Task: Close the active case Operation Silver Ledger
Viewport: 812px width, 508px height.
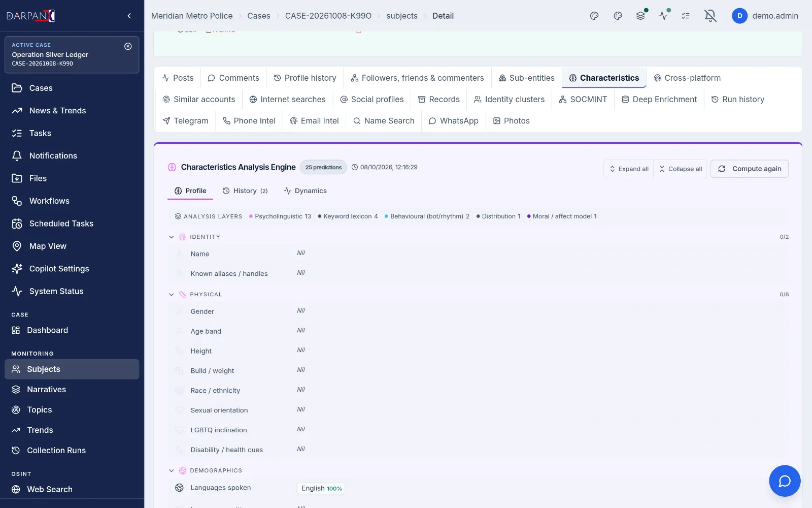Action: 128,46
